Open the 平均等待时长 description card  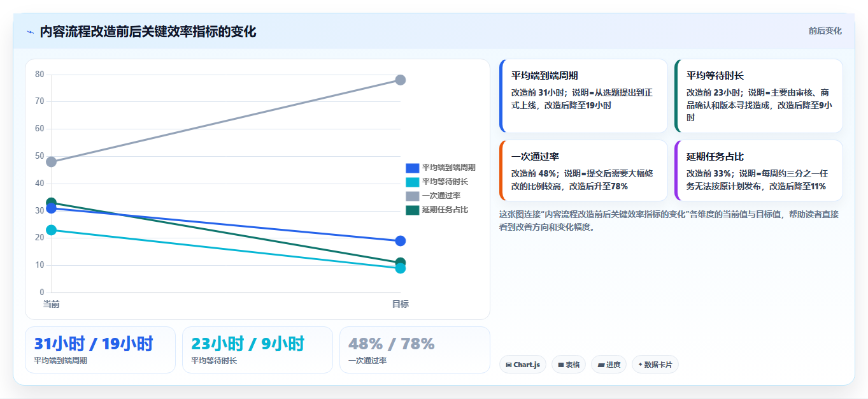point(758,96)
